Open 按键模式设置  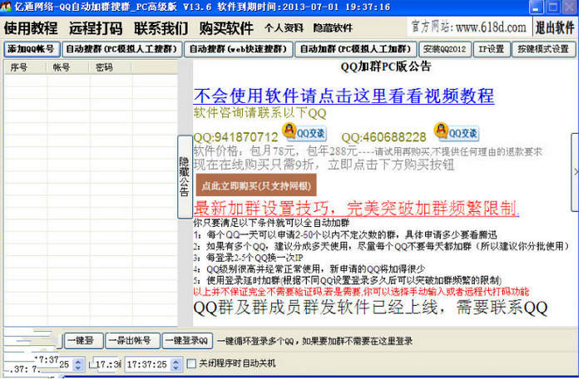coord(543,49)
